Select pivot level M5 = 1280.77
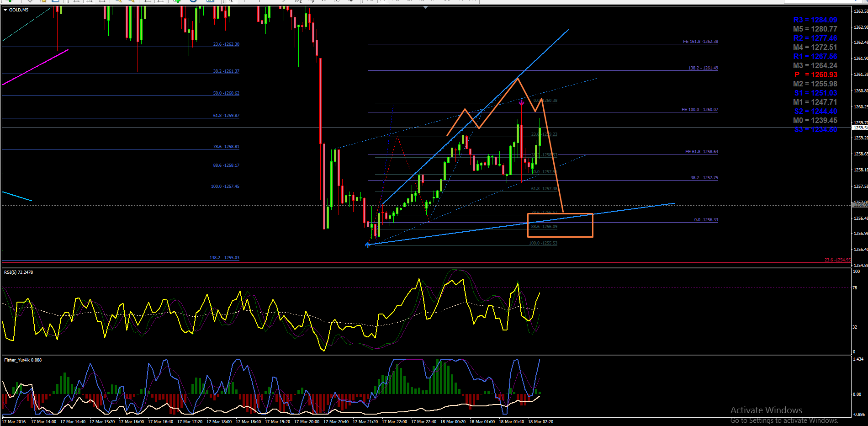 point(815,29)
